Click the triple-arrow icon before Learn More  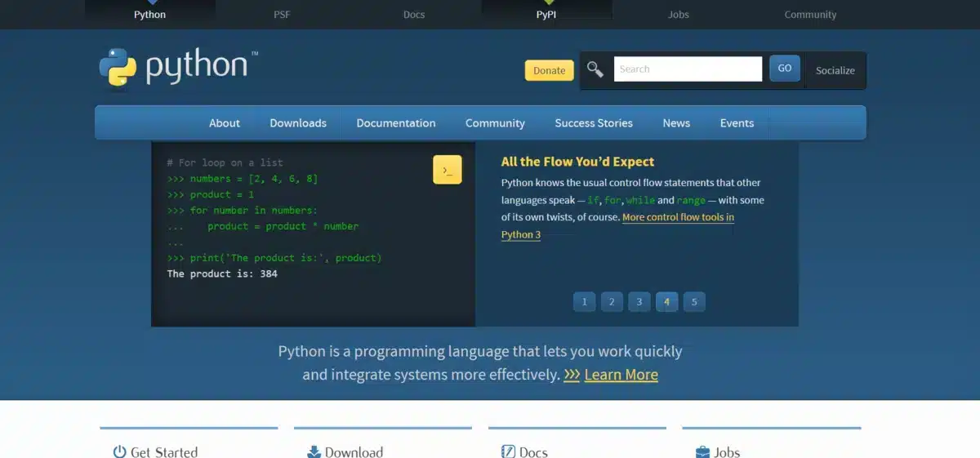tap(572, 375)
